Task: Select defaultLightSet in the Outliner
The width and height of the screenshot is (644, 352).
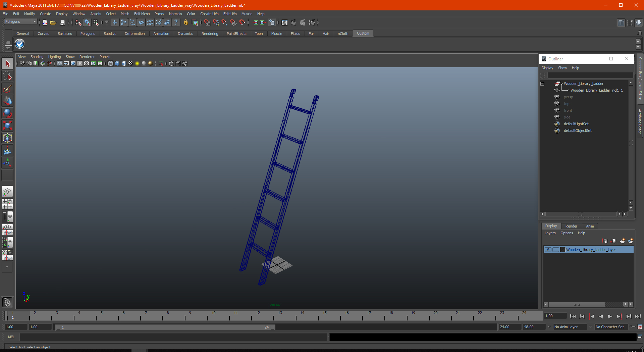Action: point(576,124)
